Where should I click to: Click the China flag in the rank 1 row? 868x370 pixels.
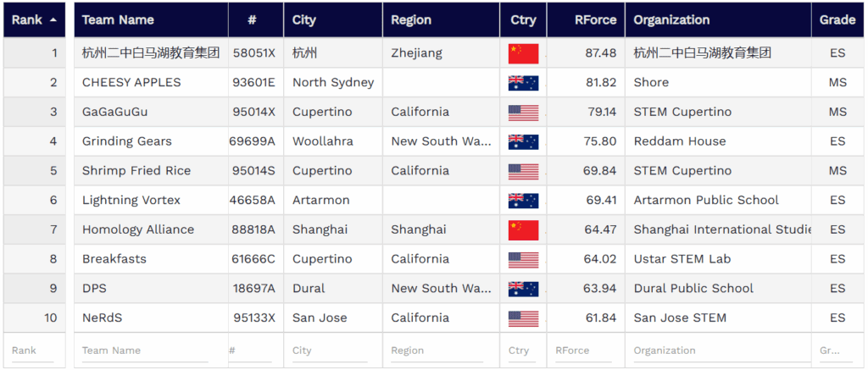pos(523,53)
